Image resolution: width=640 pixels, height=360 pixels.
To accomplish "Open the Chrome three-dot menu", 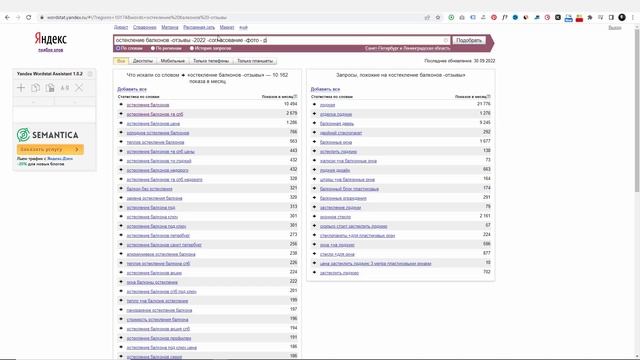I will click(x=633, y=18).
